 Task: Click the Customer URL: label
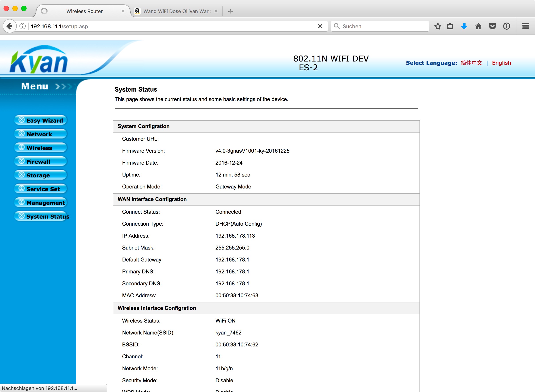[140, 139]
